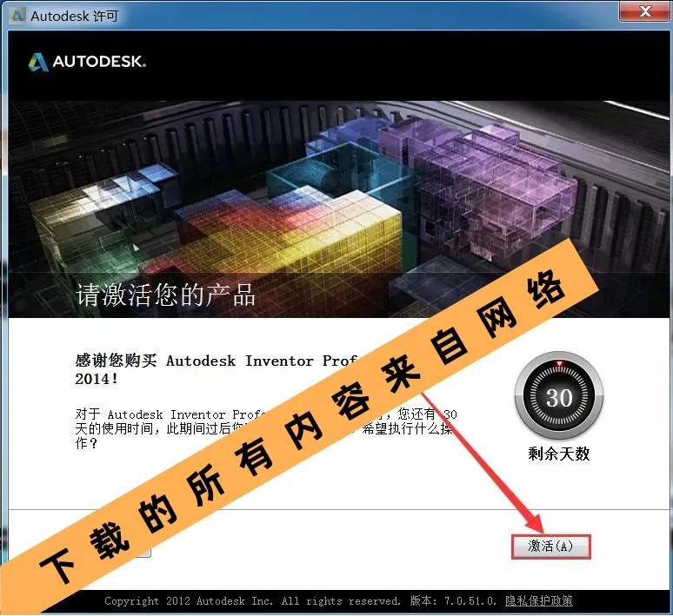This screenshot has height=616, width=673.
Task: Click the 请激活您的产品 heading
Action: pos(166,295)
